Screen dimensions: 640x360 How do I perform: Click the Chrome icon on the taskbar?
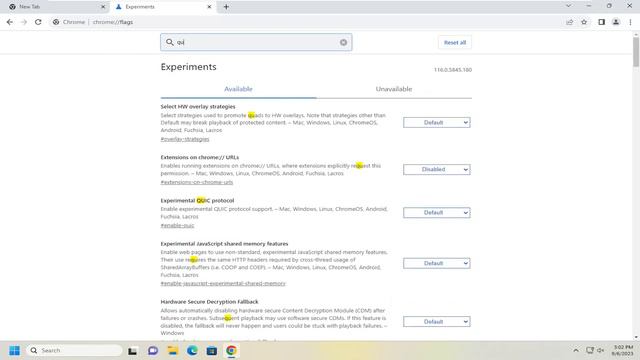click(231, 351)
